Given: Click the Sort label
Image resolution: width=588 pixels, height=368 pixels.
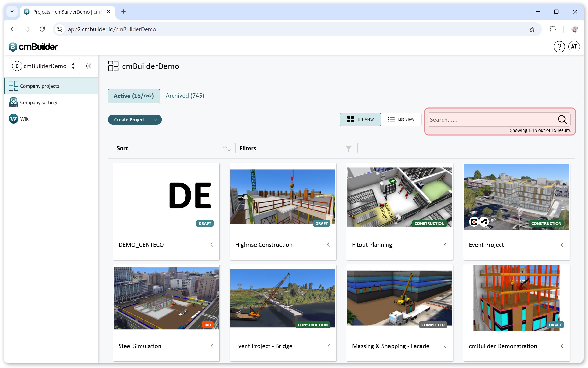Looking at the screenshot, I should 122,148.
